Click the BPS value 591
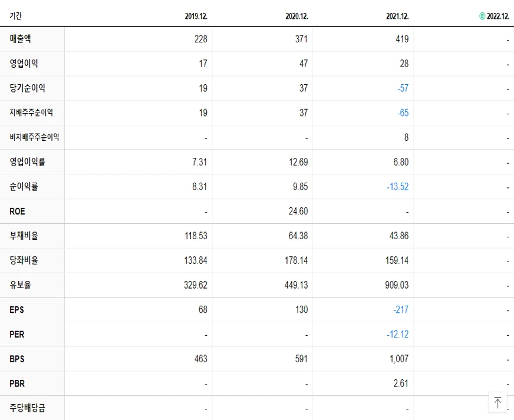The image size is (514, 420). (301, 359)
